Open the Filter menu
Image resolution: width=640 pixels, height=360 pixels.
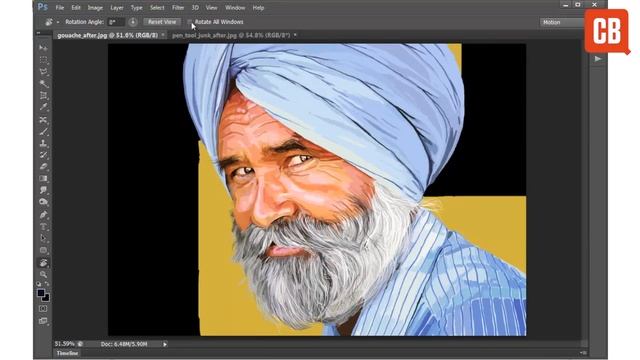(178, 8)
